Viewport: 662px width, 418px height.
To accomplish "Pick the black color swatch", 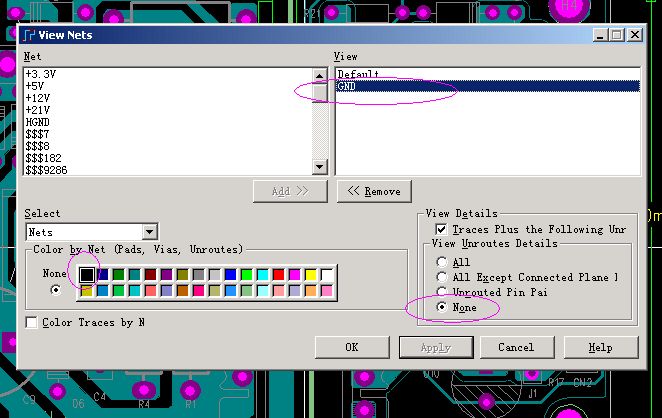I will pos(87,275).
